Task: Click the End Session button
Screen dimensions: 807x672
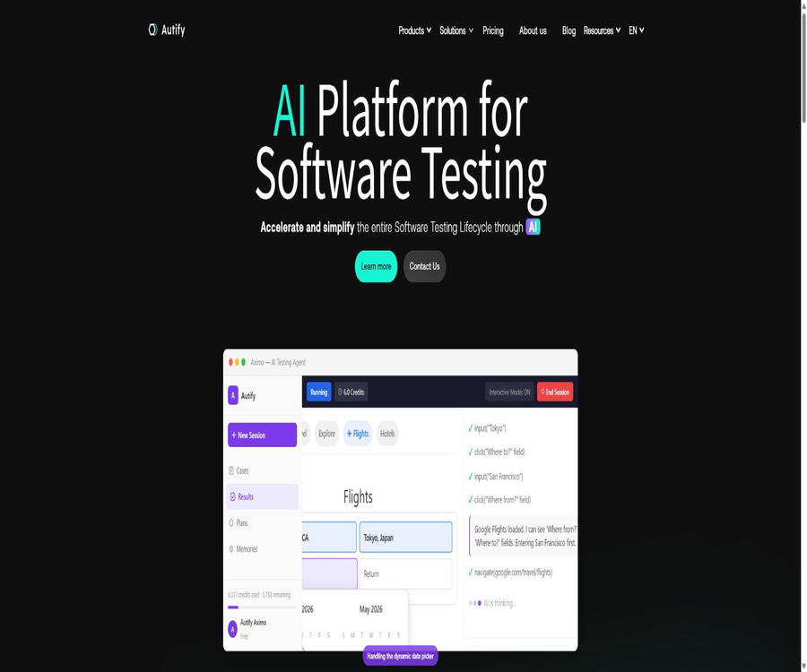Action: 555,392
